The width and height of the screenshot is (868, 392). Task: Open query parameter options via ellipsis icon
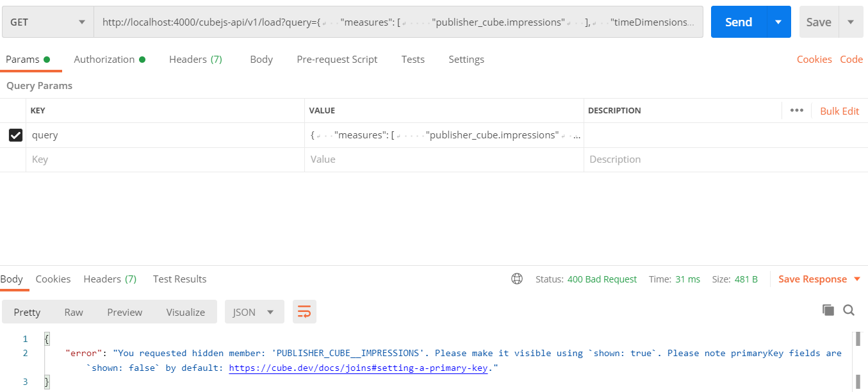tap(796, 110)
